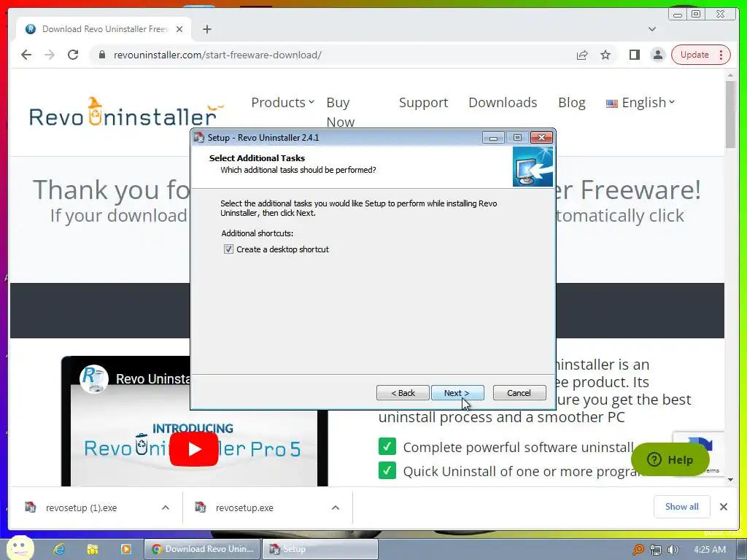Switch to Setup taskbar button

320,549
